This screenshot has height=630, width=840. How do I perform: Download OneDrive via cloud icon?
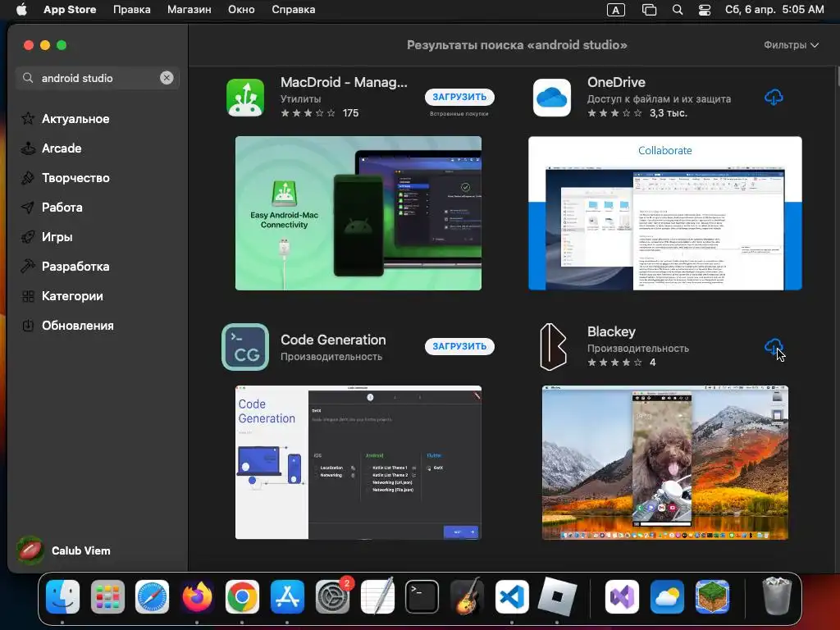tap(774, 98)
